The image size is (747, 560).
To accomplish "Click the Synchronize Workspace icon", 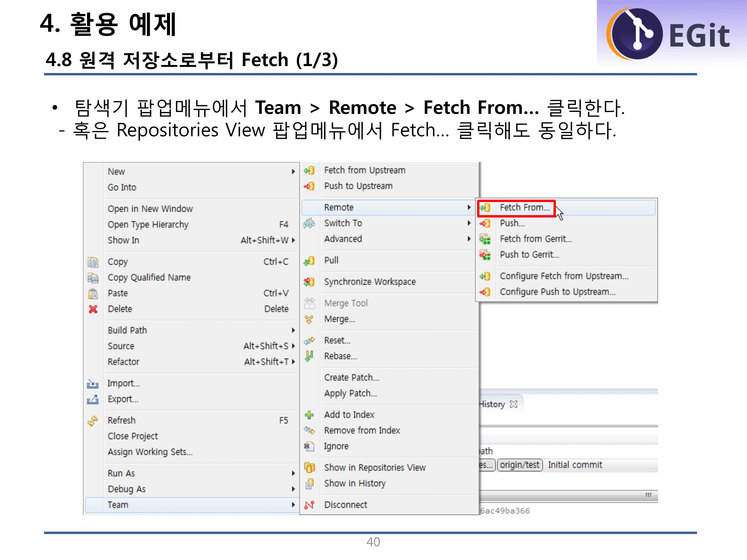I will [x=309, y=282].
